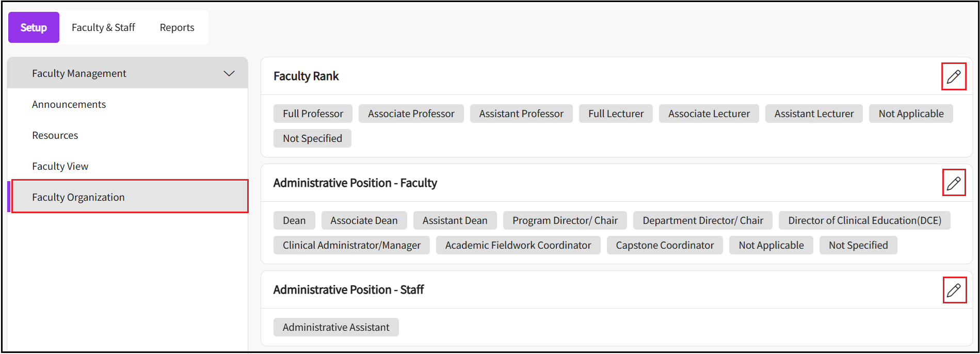The height and width of the screenshot is (354, 980).
Task: Click the Administrative Assistant staff tag
Action: click(x=336, y=327)
